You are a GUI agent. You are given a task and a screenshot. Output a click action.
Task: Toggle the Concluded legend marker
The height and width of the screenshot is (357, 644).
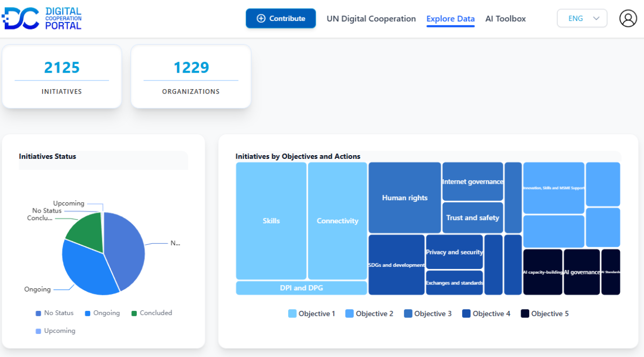pos(134,313)
